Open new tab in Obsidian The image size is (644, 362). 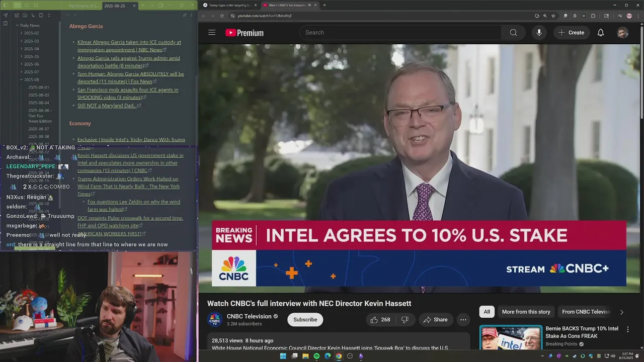point(143,6)
